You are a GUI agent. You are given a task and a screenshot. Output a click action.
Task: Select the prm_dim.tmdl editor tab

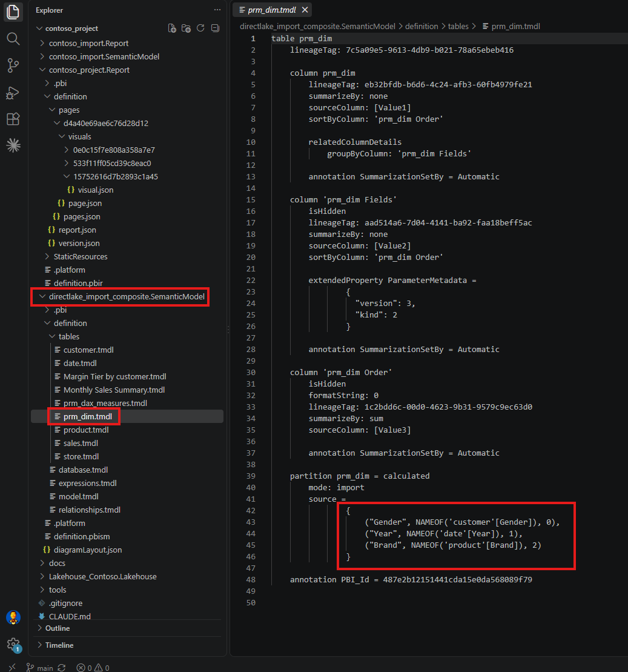coord(271,10)
